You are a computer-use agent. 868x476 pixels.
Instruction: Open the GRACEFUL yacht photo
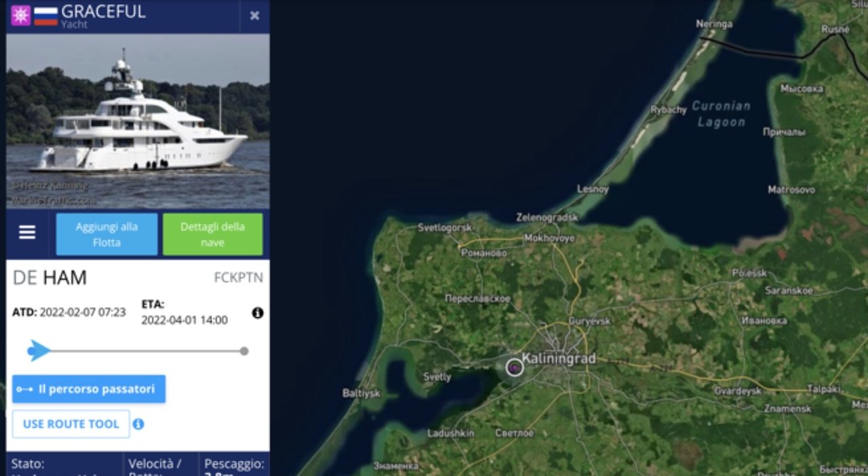(138, 121)
